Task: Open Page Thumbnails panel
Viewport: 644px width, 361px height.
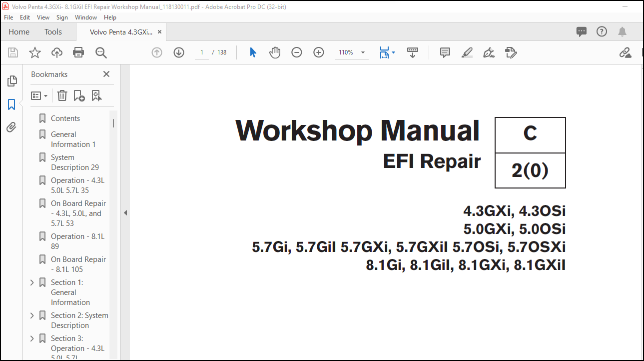Action: [x=12, y=81]
